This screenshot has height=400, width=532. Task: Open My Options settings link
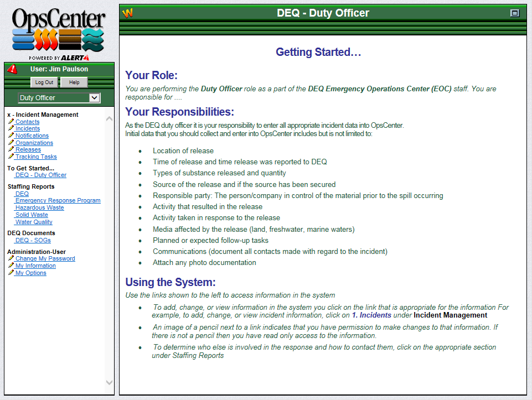click(30, 273)
